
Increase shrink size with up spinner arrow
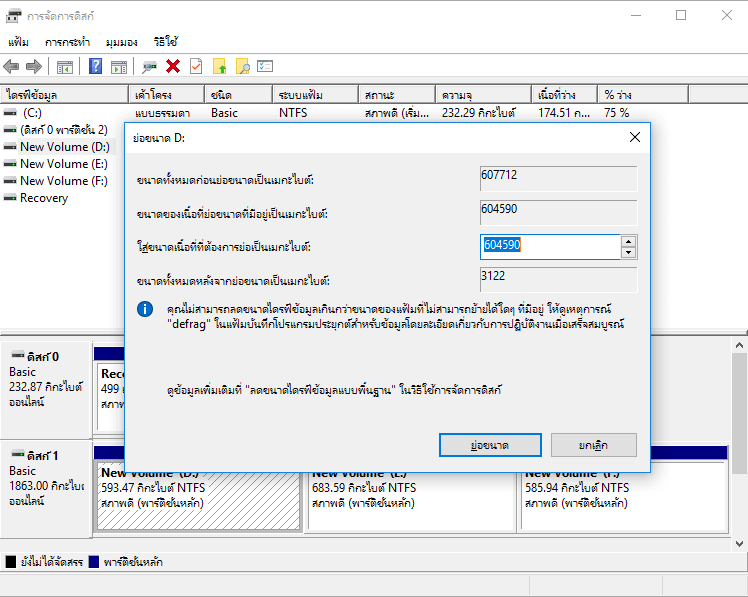[629, 241]
